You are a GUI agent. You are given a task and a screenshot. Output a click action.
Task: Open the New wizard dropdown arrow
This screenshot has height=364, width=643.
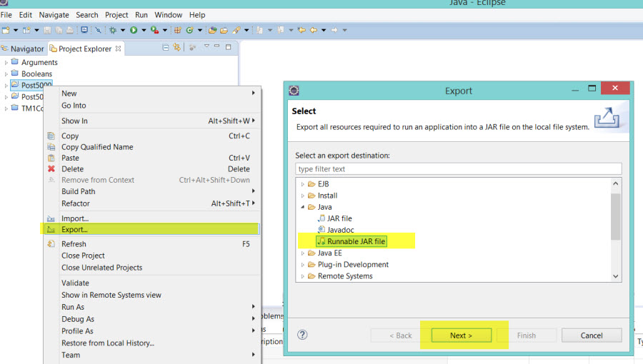[16, 30]
